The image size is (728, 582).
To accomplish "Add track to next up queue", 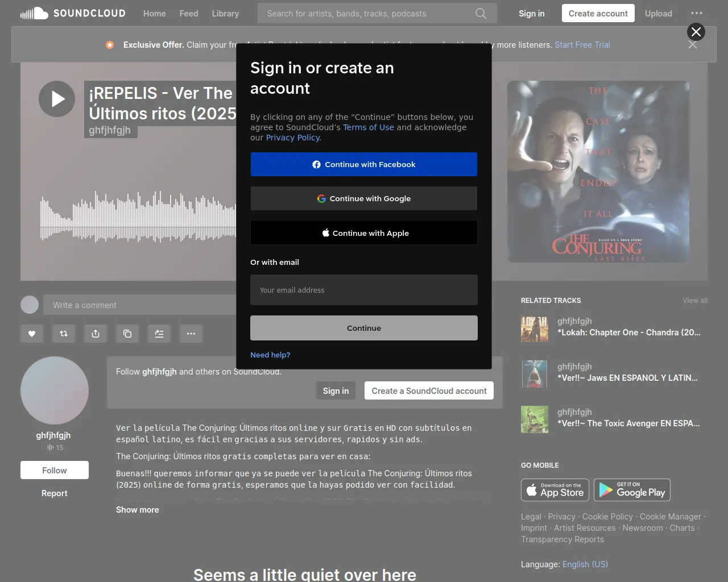I will click(x=159, y=334).
